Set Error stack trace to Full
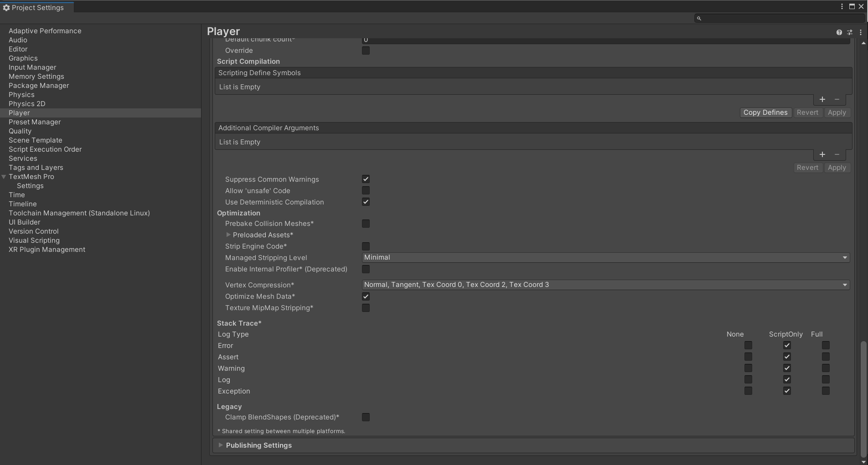The image size is (868, 465). [x=826, y=345]
